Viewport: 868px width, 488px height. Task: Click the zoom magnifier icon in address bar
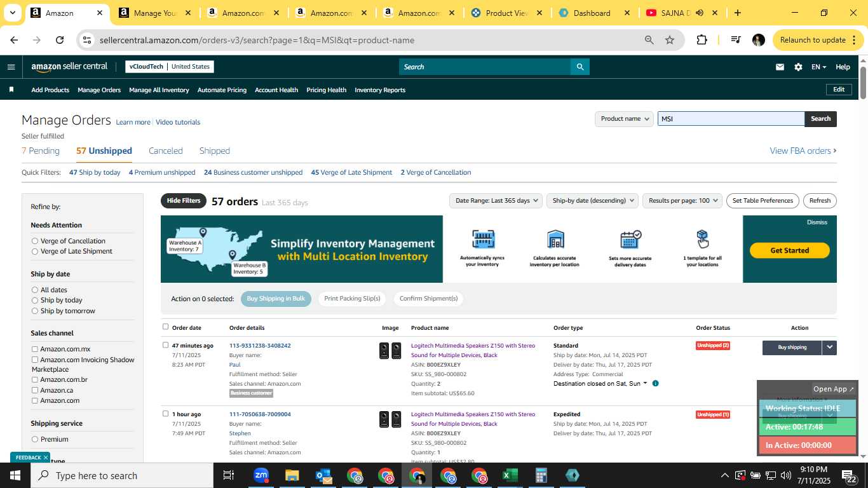coord(649,40)
